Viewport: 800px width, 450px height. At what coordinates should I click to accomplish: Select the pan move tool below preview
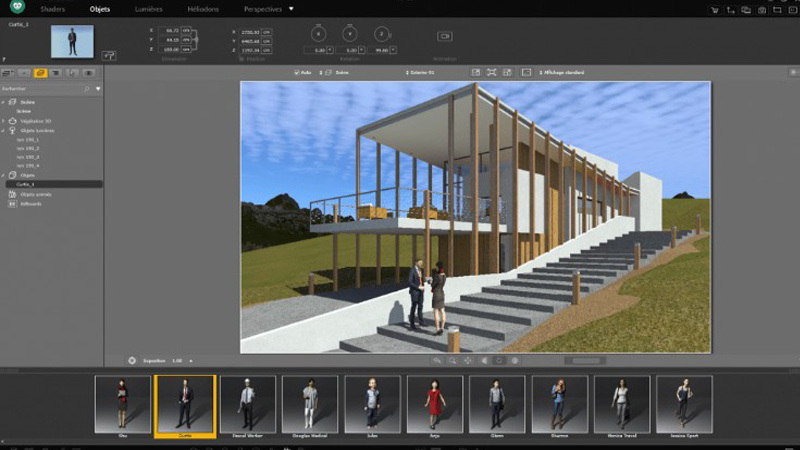(x=468, y=360)
